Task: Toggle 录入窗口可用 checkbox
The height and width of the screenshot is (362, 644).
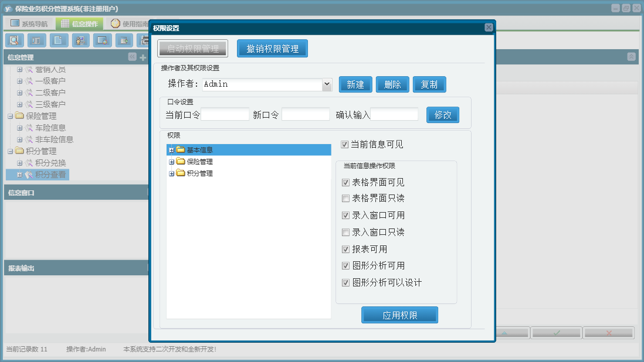Action: 346,216
